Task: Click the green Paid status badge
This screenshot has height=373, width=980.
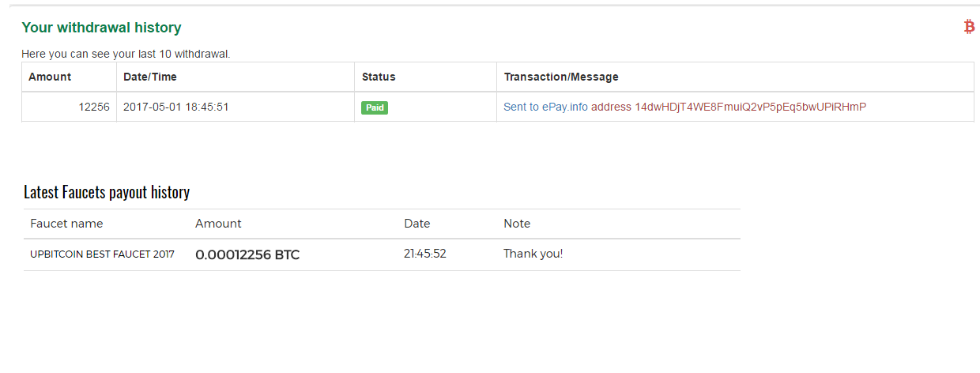Action: (x=375, y=107)
